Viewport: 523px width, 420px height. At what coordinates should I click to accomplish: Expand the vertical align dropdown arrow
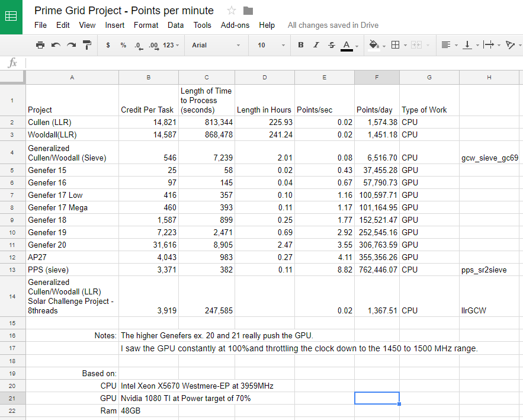(477, 46)
